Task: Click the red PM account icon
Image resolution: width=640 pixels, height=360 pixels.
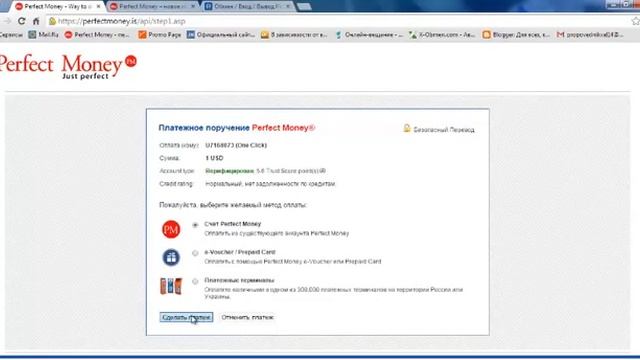Action: click(171, 229)
